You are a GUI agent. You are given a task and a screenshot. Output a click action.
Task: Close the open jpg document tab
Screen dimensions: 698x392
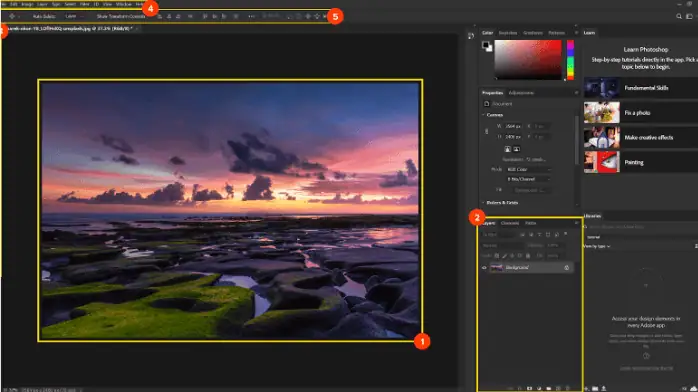click(137, 28)
